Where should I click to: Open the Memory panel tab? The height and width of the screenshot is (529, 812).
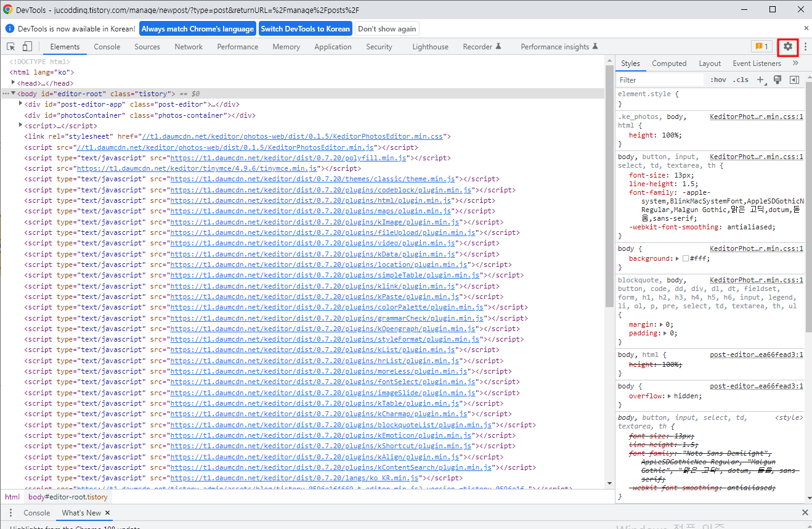286,47
